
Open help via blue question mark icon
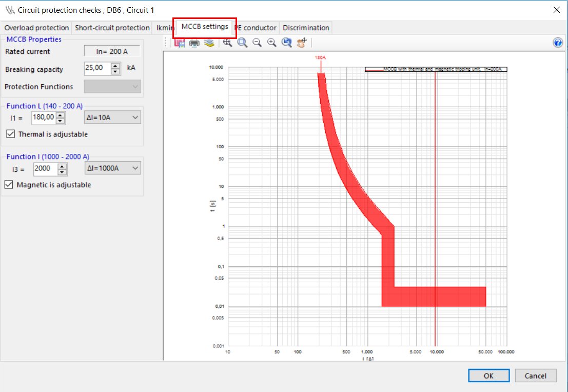click(558, 43)
